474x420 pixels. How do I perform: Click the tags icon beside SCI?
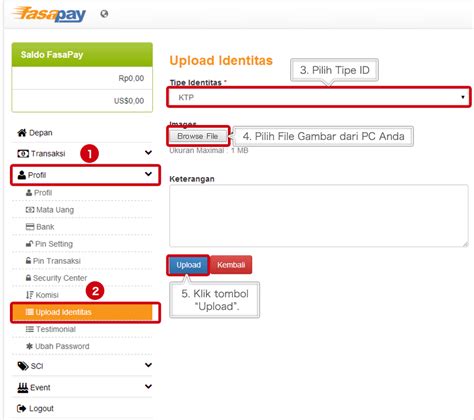coord(23,366)
